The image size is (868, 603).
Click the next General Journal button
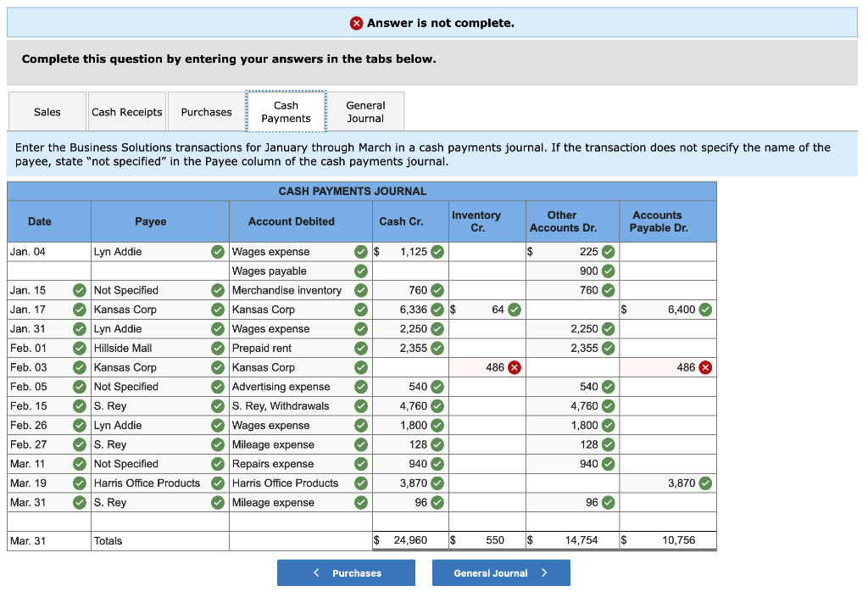pos(501,572)
